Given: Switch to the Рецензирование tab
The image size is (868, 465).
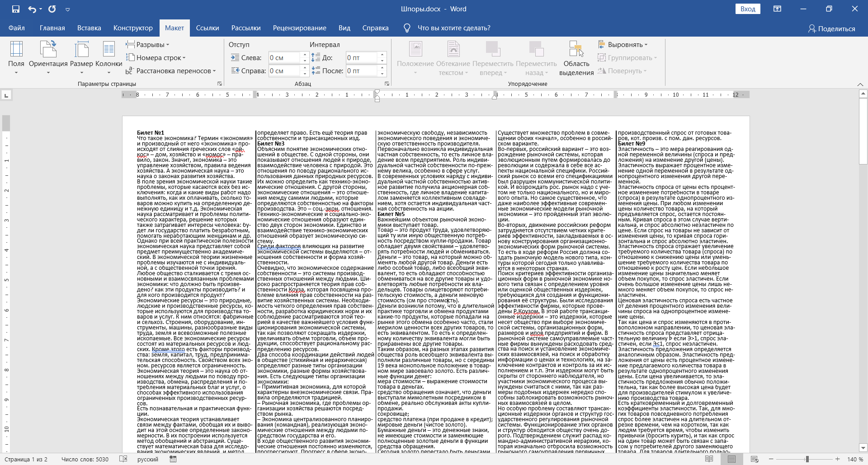Looking at the screenshot, I should [300, 28].
